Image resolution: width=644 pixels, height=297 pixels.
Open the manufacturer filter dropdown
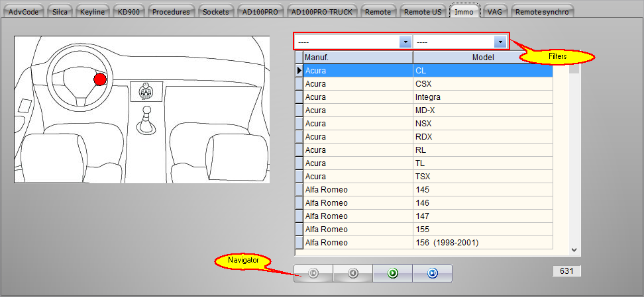tap(405, 42)
